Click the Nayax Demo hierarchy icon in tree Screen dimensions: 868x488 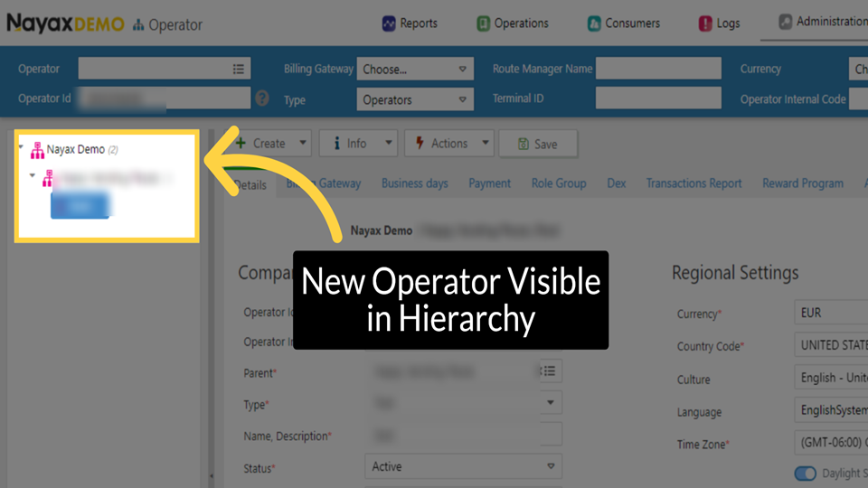(x=37, y=150)
